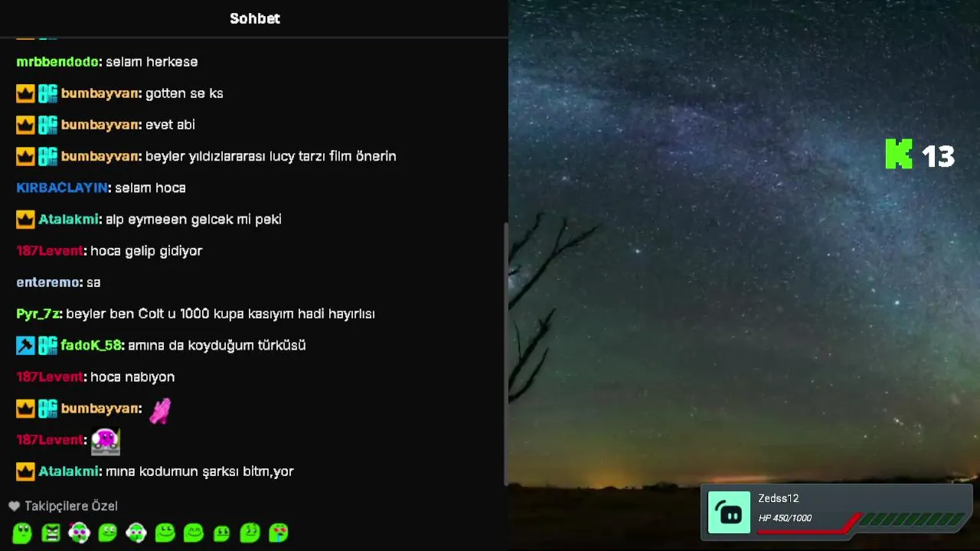Screen dimensions: 980x551
Task: Open KIRBACLAYIN's username card
Action: pyautogui.click(x=62, y=188)
